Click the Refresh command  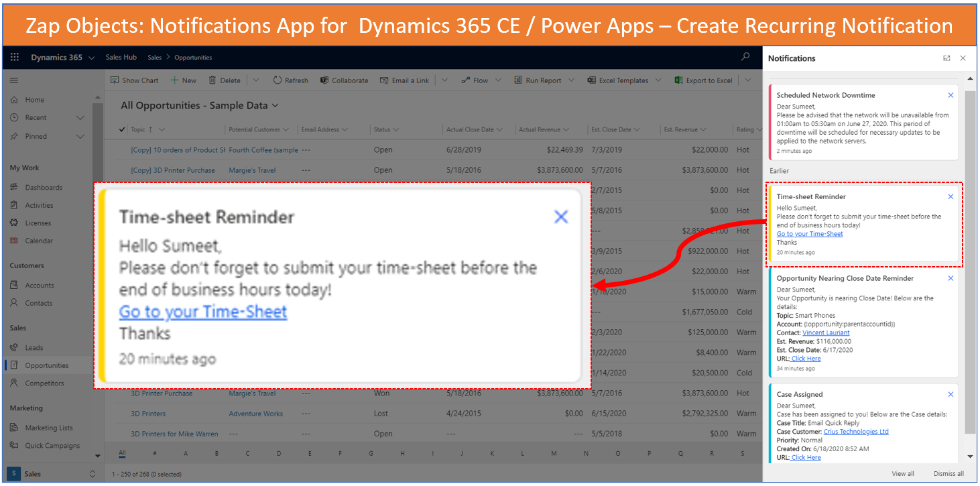290,80
